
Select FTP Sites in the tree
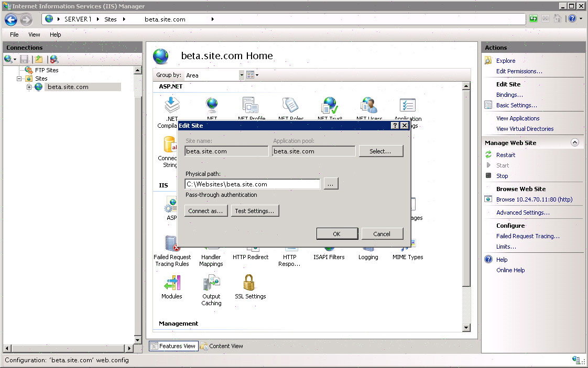tap(47, 70)
